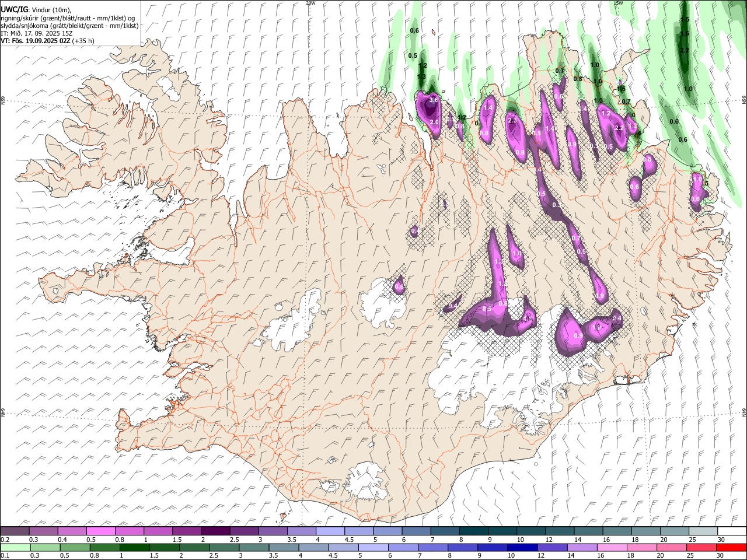Click the '20W' longitude label at the top edge

coord(311,3)
